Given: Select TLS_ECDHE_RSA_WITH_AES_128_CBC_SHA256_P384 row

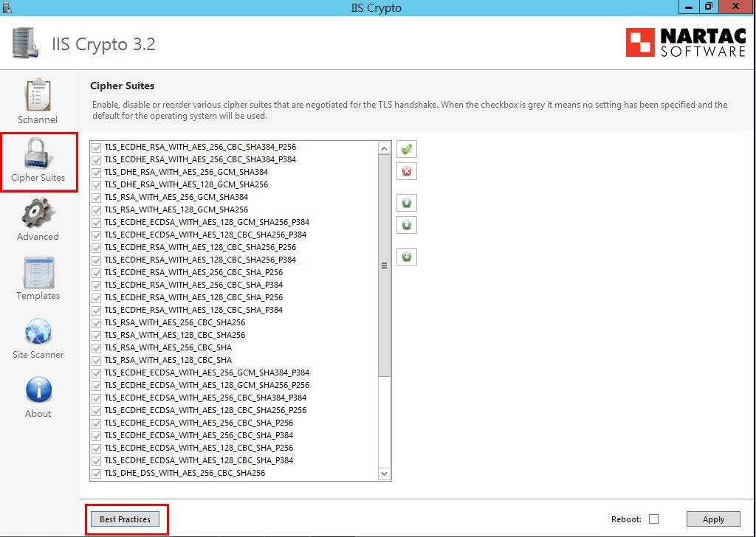Looking at the screenshot, I should [234, 260].
